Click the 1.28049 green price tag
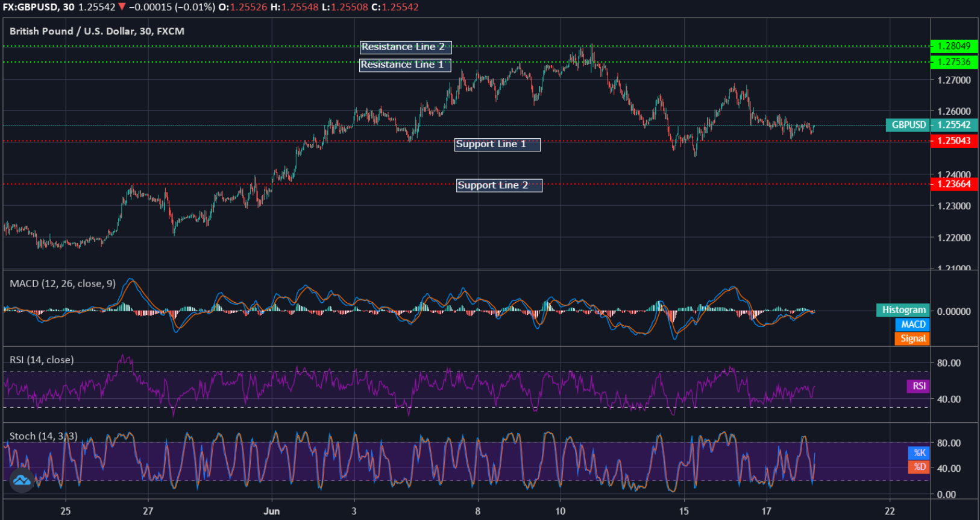The image size is (980, 520). tap(954, 46)
